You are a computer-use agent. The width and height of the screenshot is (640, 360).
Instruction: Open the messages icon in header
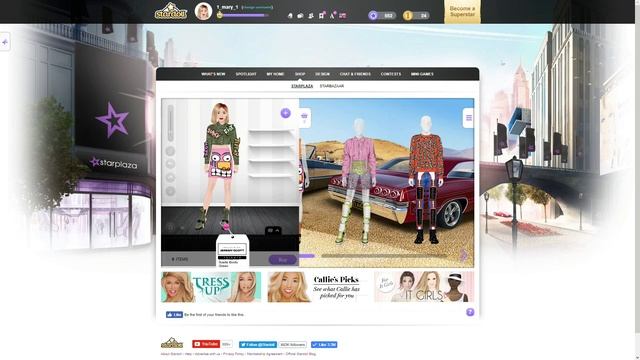point(300,16)
